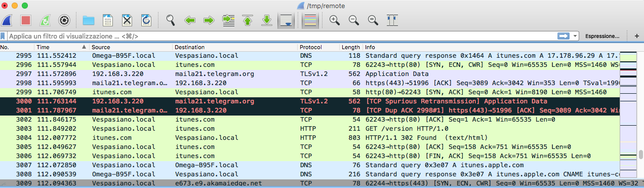This screenshot has height=188, width=644.
Task: Add filter button with plus icon
Action: [637, 36]
